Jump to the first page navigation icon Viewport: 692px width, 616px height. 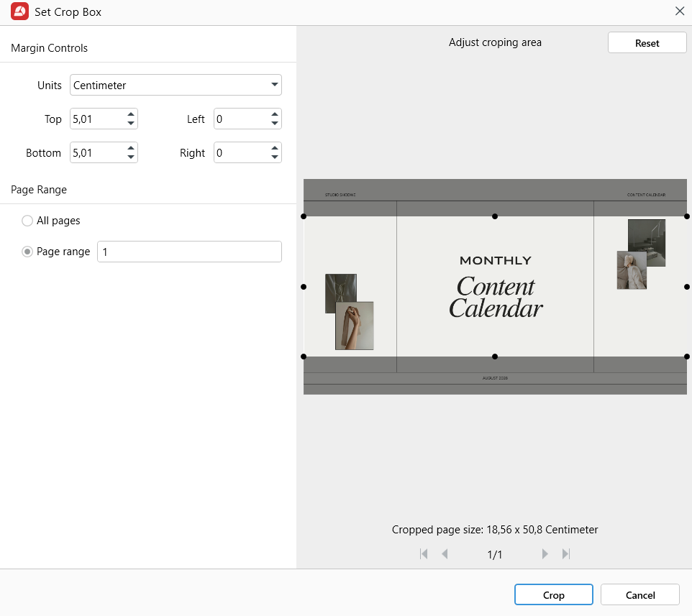point(424,553)
